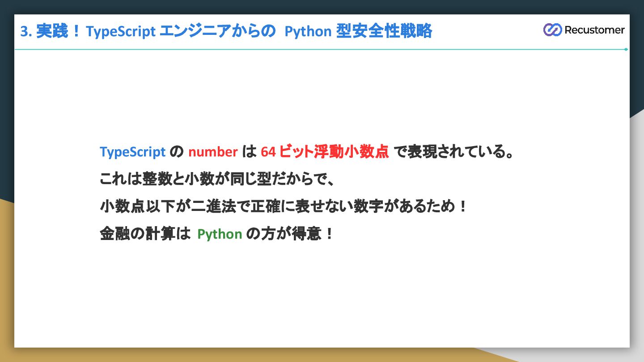Click the green 'Python' word
The image size is (644, 362).
click(220, 234)
